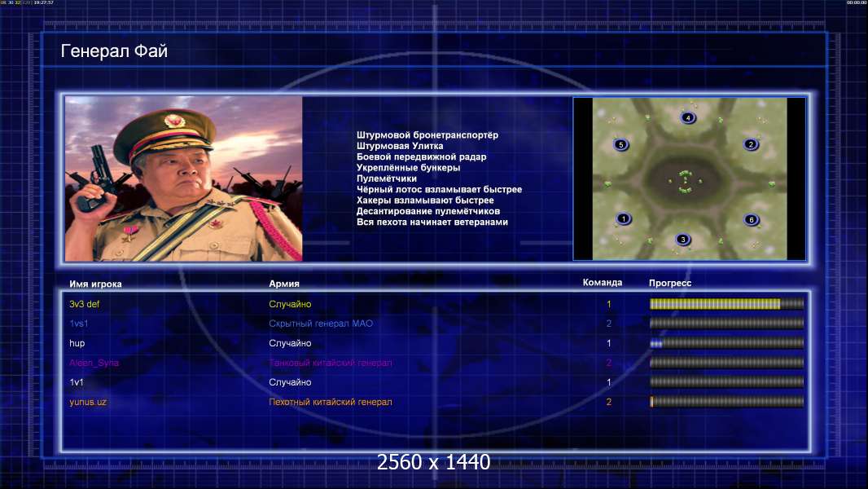This screenshot has width=868, height=489.
Task: Click 'Танковый китайский генерал' army text
Action: (x=331, y=363)
